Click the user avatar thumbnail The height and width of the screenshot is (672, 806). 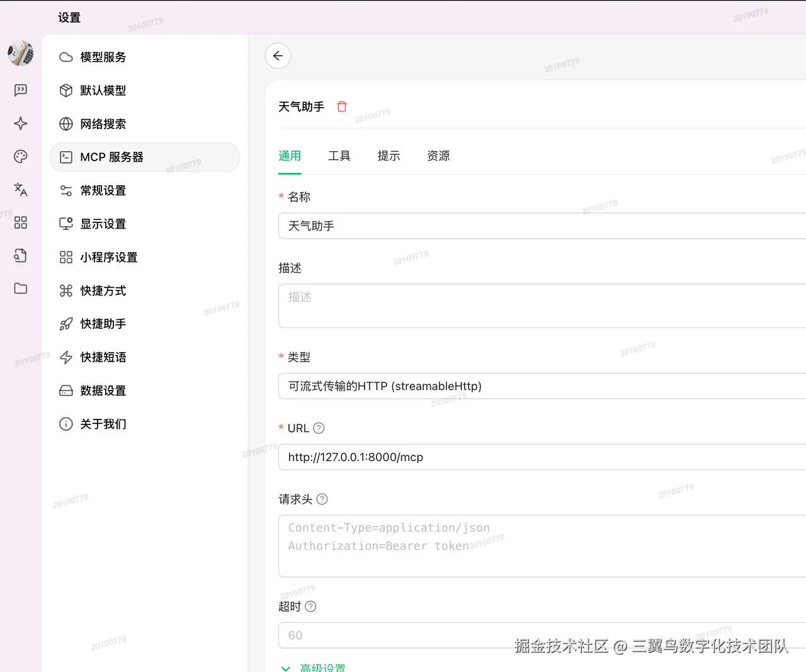(21, 54)
